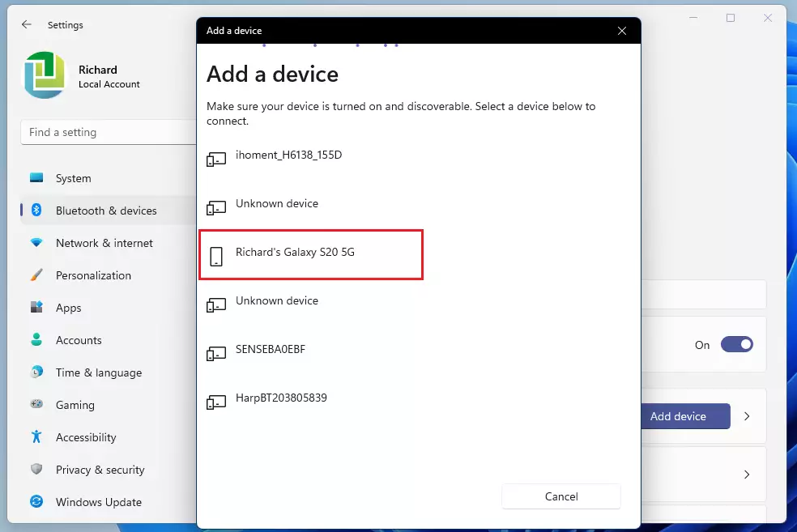Close the Add a device dialog
Screen dimensions: 797x532
tap(621, 31)
